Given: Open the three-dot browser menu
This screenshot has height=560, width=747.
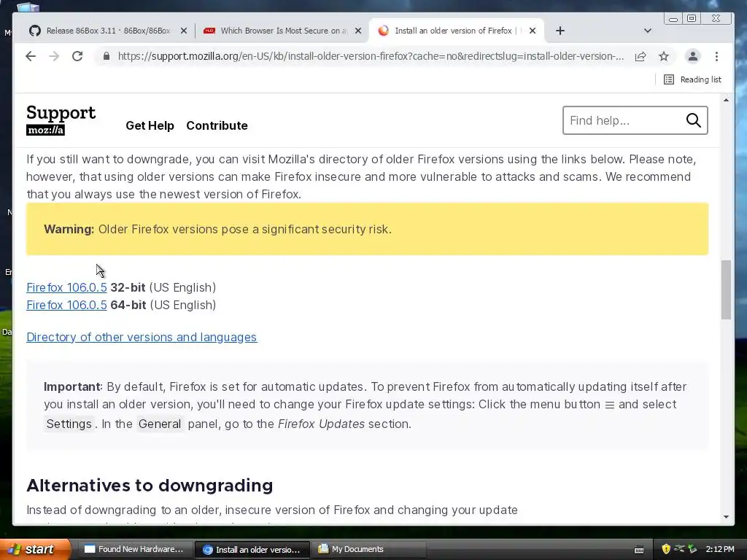Looking at the screenshot, I should point(716,56).
